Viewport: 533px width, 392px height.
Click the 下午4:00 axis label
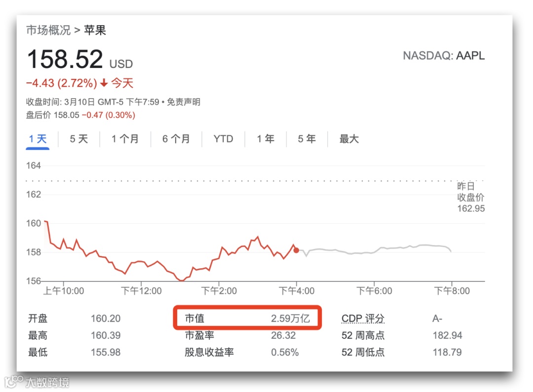coord(297,291)
